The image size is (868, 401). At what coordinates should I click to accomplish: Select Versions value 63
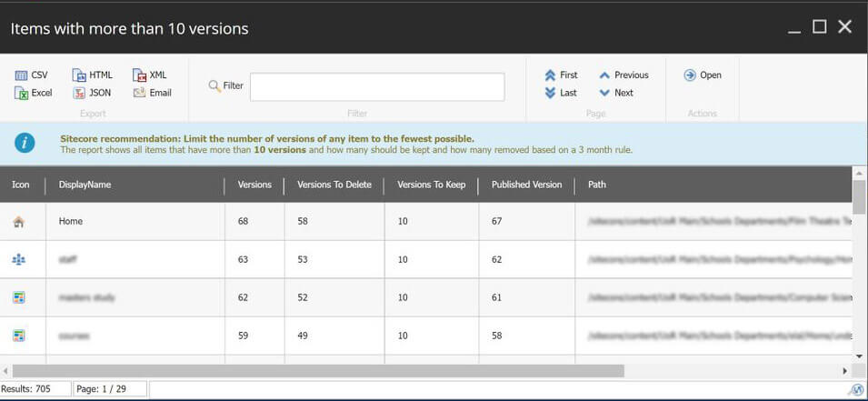(x=243, y=259)
